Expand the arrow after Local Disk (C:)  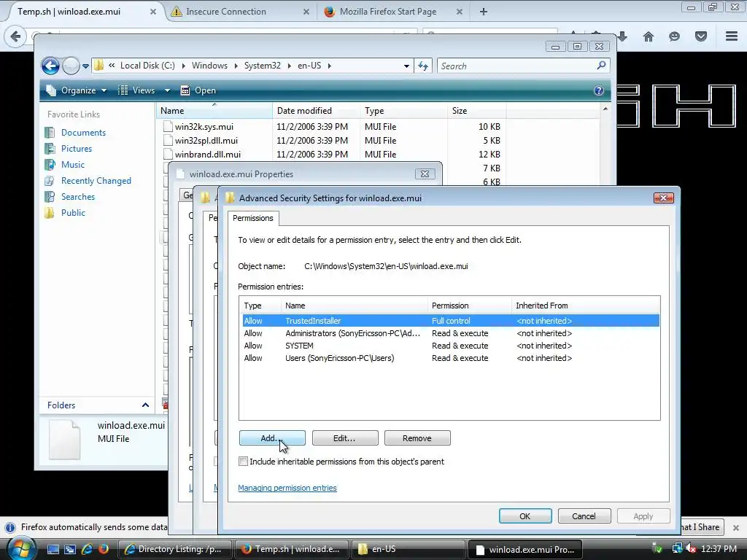click(184, 66)
